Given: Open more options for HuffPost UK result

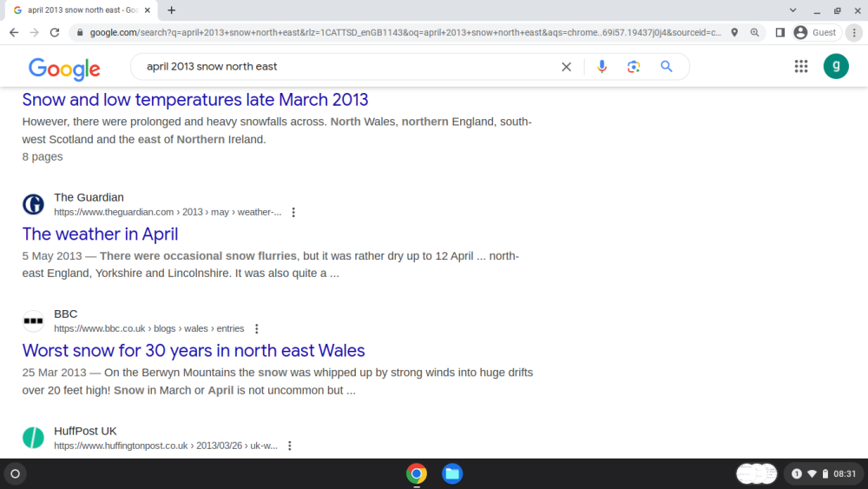Looking at the screenshot, I should [x=290, y=446].
